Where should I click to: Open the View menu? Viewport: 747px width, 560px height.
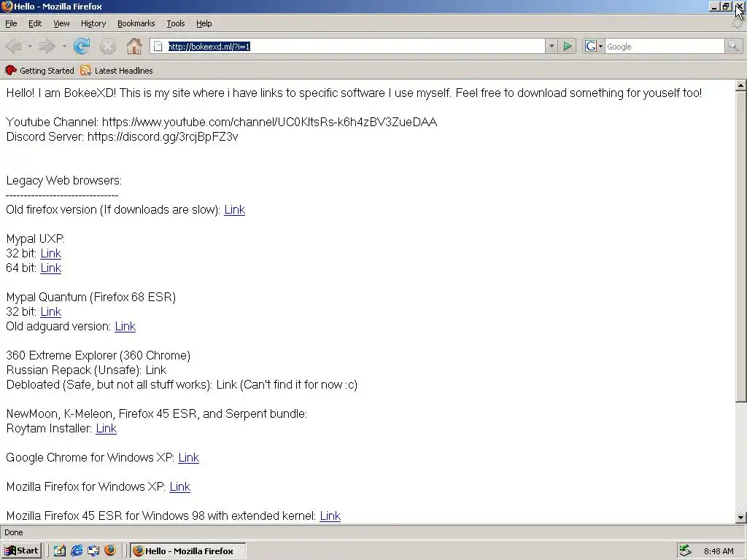tap(61, 23)
